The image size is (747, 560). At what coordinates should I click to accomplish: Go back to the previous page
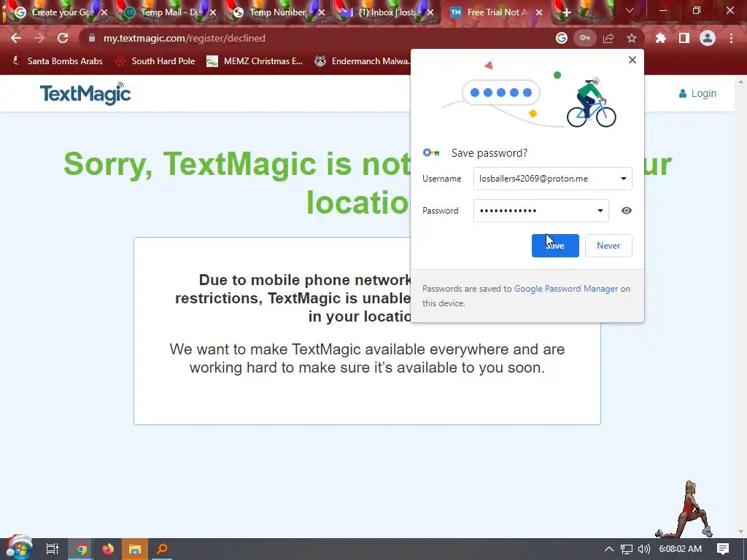tap(16, 38)
